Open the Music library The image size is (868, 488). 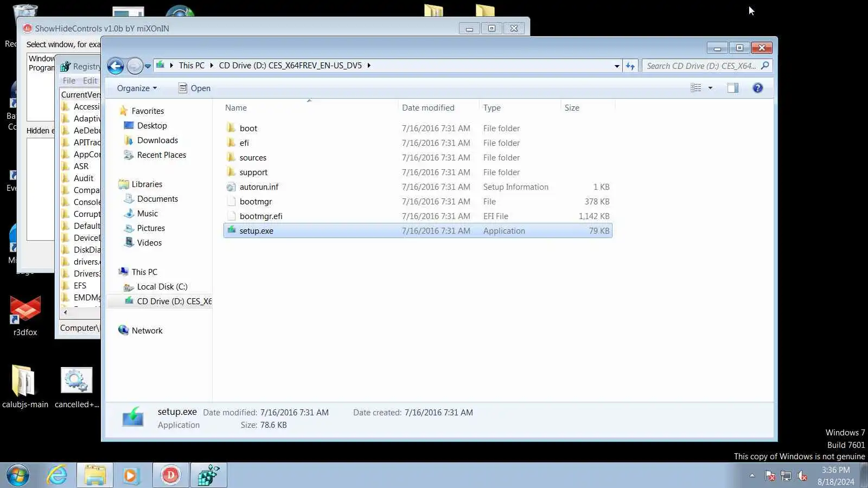coord(147,214)
